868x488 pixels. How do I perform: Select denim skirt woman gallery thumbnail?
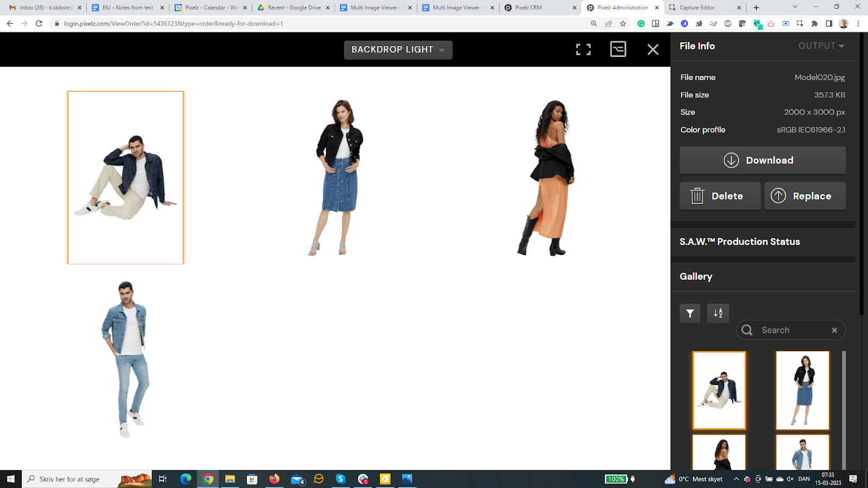[x=802, y=390]
